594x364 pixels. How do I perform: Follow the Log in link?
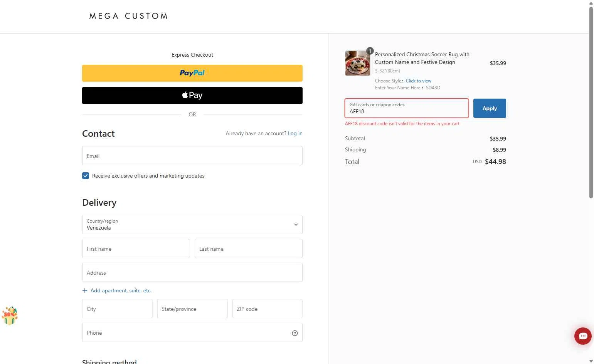point(295,133)
